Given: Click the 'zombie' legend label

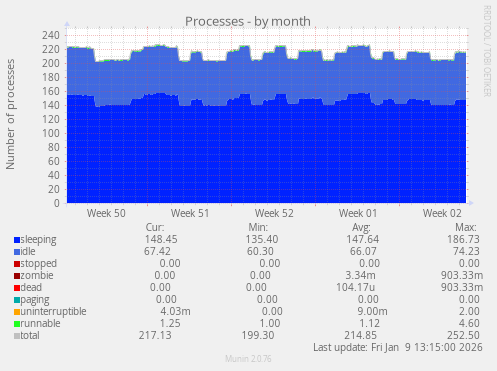Looking at the screenshot, I should point(37,275).
